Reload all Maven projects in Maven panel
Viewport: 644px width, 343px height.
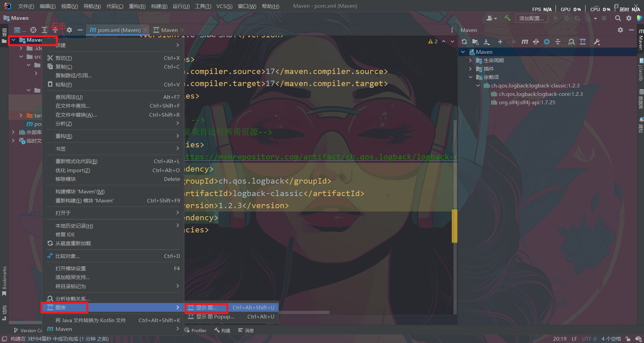[464, 42]
